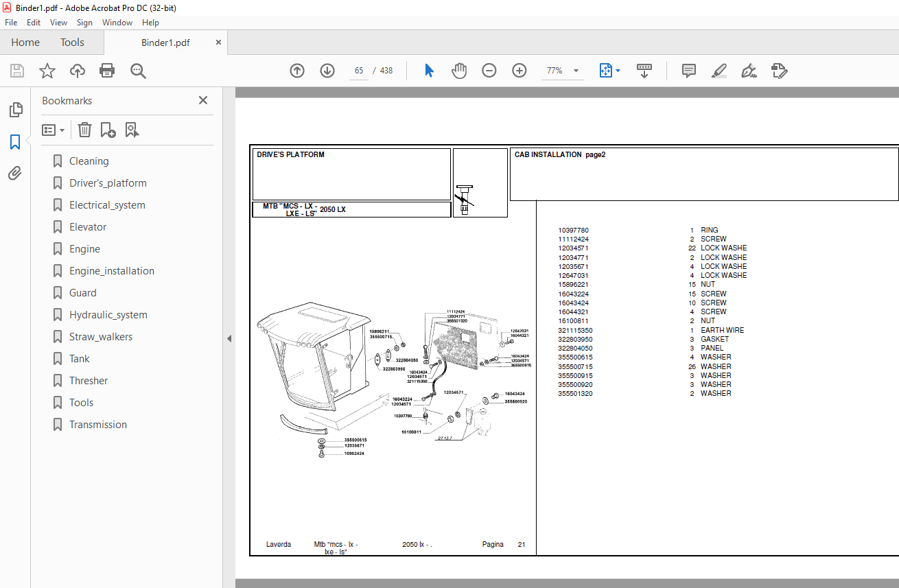Click the current page number field
This screenshot has width=899, height=588.
click(x=358, y=71)
